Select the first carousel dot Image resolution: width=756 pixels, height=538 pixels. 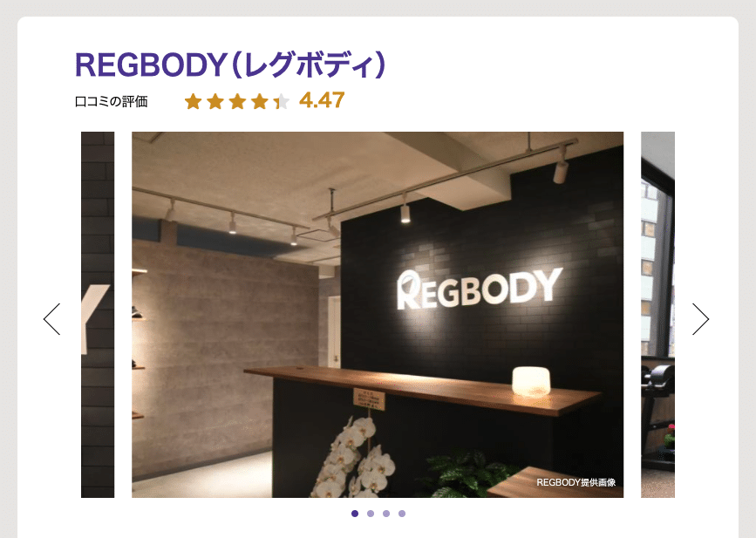pyautogui.click(x=355, y=514)
